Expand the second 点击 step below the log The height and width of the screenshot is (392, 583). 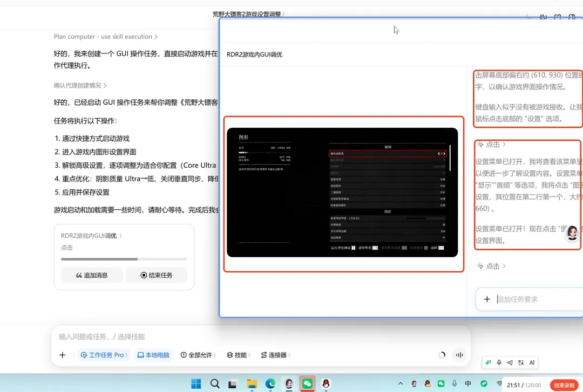pyautogui.click(x=492, y=266)
